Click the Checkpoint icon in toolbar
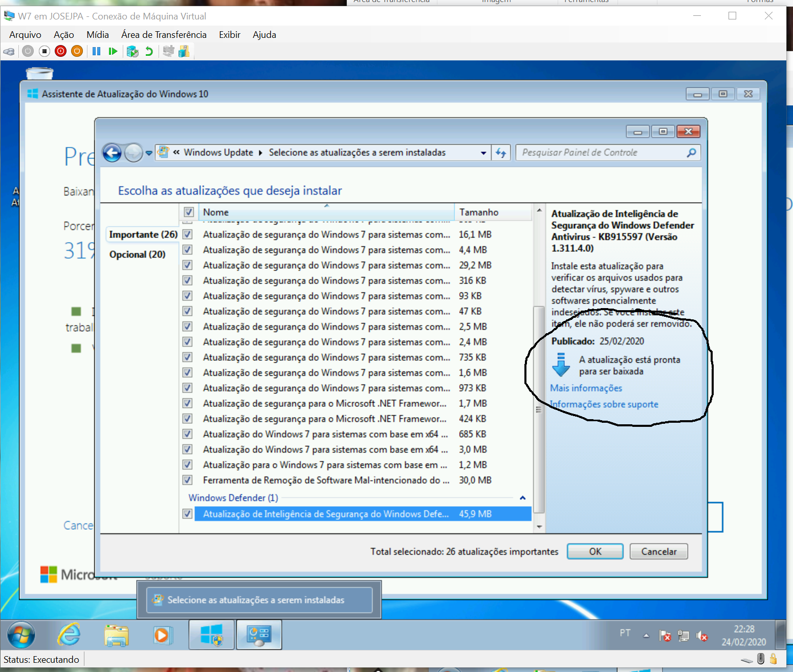This screenshot has height=672, width=793. pos(133,51)
